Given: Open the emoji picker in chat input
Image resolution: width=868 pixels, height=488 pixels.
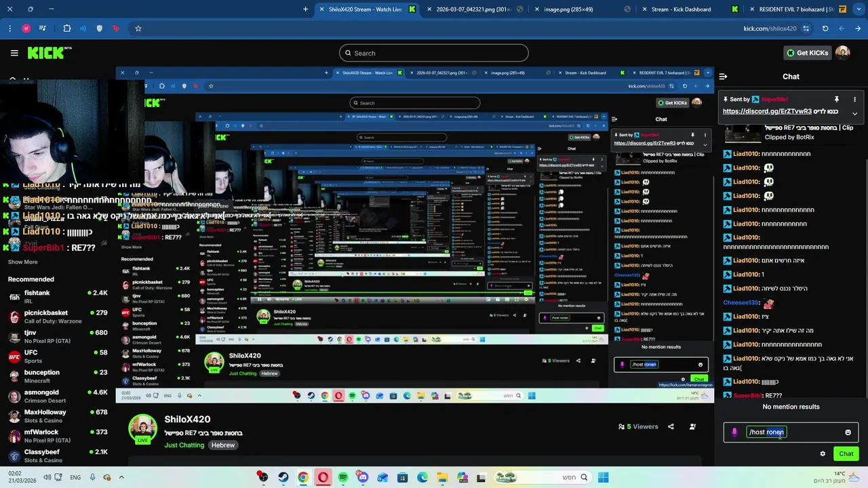Looking at the screenshot, I should click(x=848, y=432).
